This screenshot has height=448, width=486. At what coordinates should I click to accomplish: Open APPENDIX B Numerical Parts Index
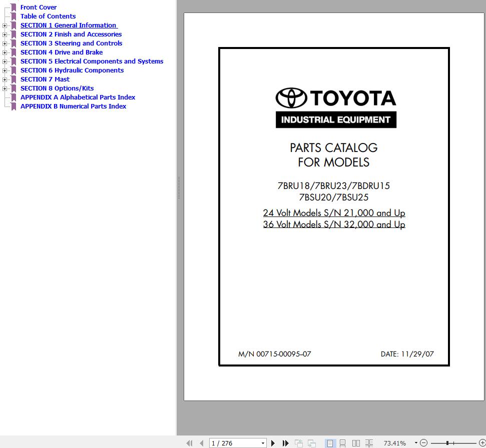click(73, 106)
